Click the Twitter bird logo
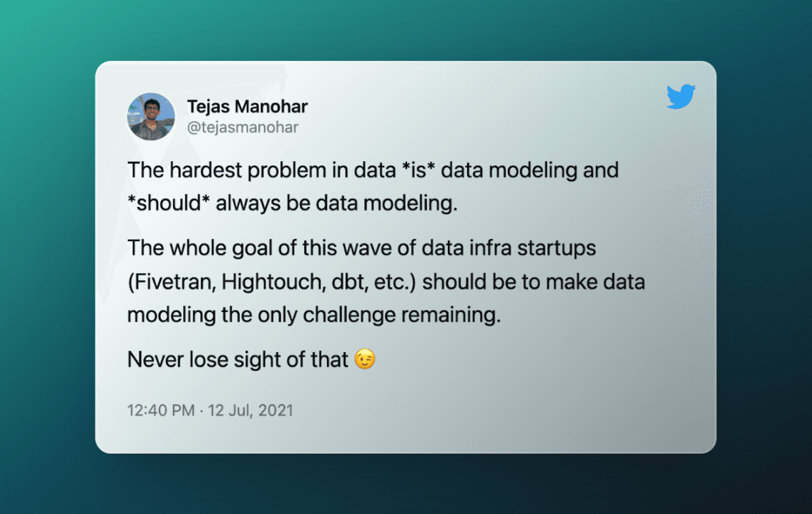 681,97
